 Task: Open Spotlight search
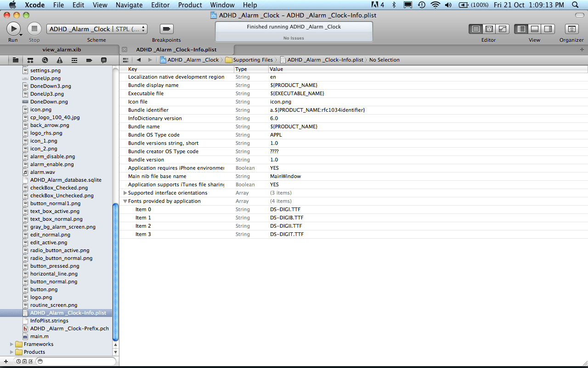click(x=574, y=5)
